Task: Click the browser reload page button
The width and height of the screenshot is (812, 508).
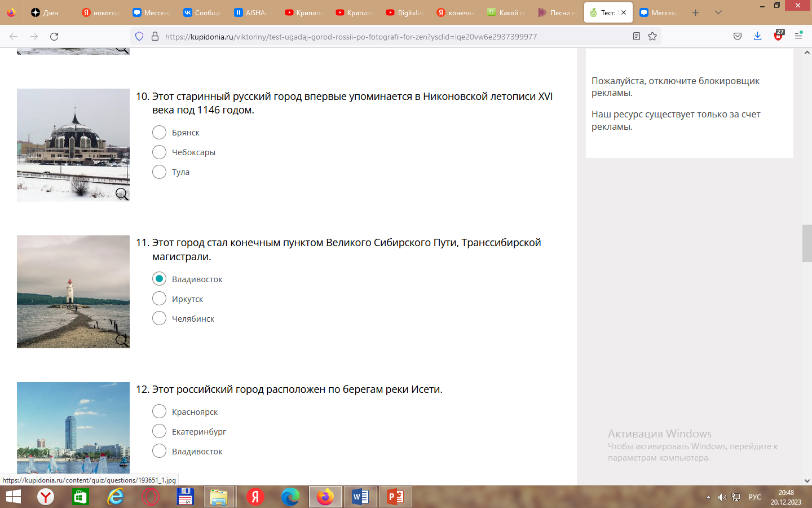Action: click(x=54, y=37)
